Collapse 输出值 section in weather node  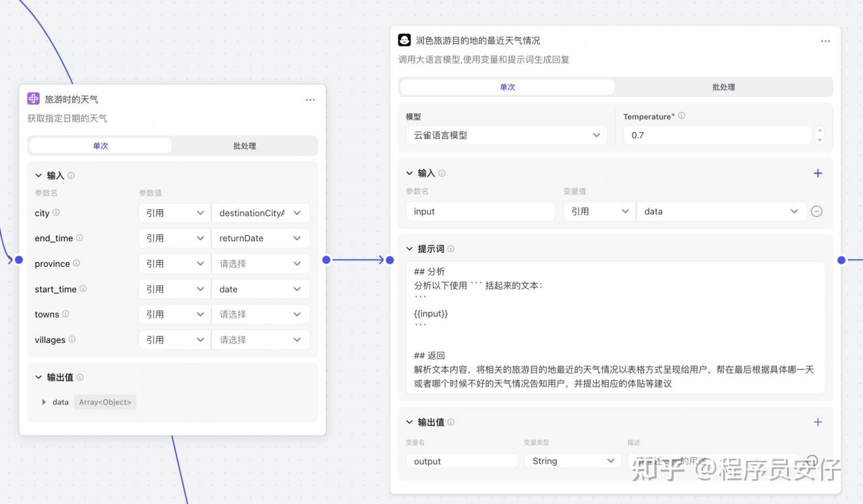coord(38,377)
